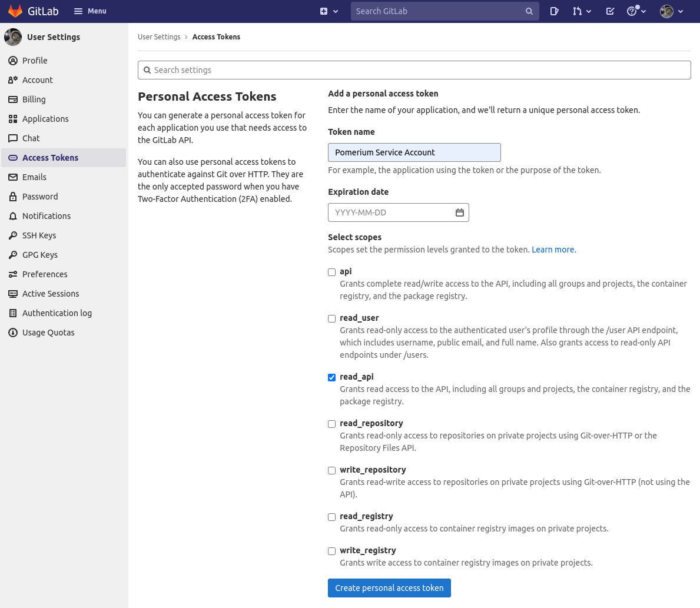Open calendar picker icon in Expiration date
This screenshot has width=700, height=608.
pos(459,212)
